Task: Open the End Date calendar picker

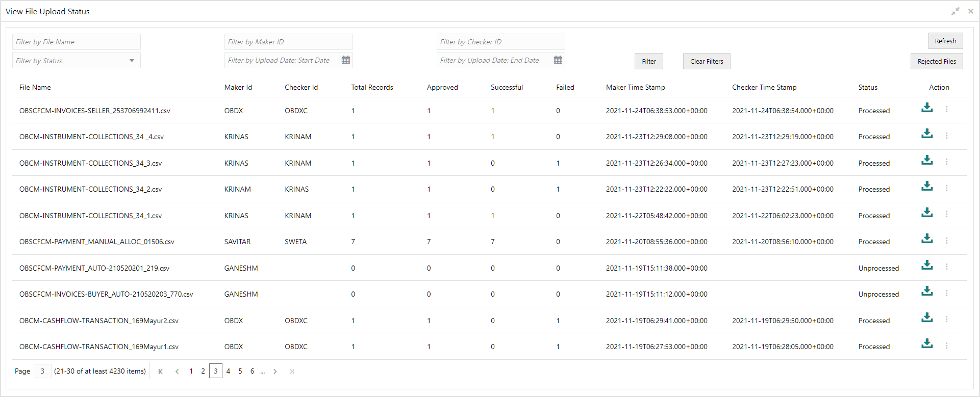Action: point(558,60)
